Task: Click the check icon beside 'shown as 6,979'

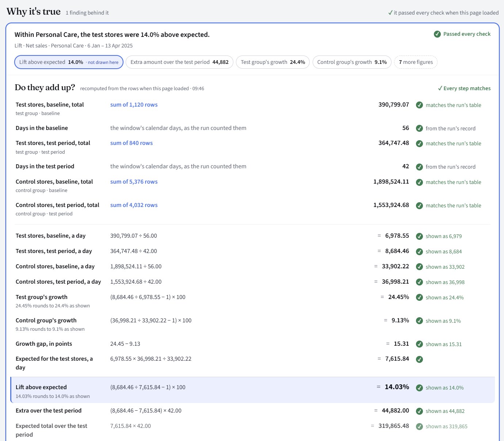Action: pos(420,236)
